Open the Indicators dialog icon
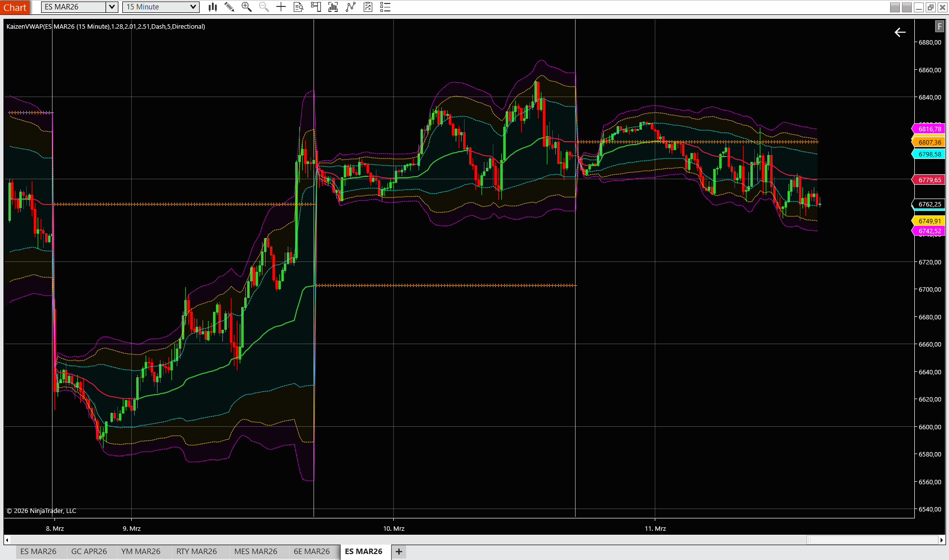The height and width of the screenshot is (560, 949). (332, 7)
